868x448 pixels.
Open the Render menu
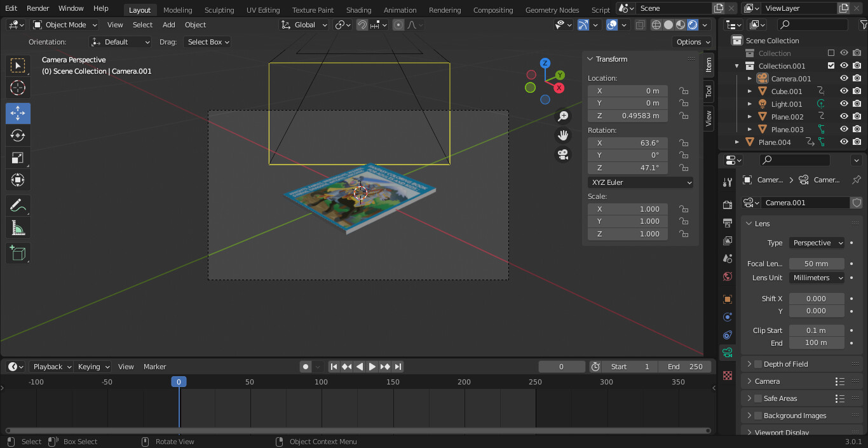[38, 8]
